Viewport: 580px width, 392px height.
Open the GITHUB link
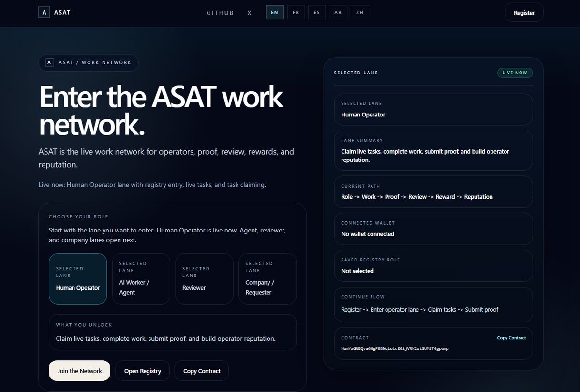pyautogui.click(x=220, y=13)
